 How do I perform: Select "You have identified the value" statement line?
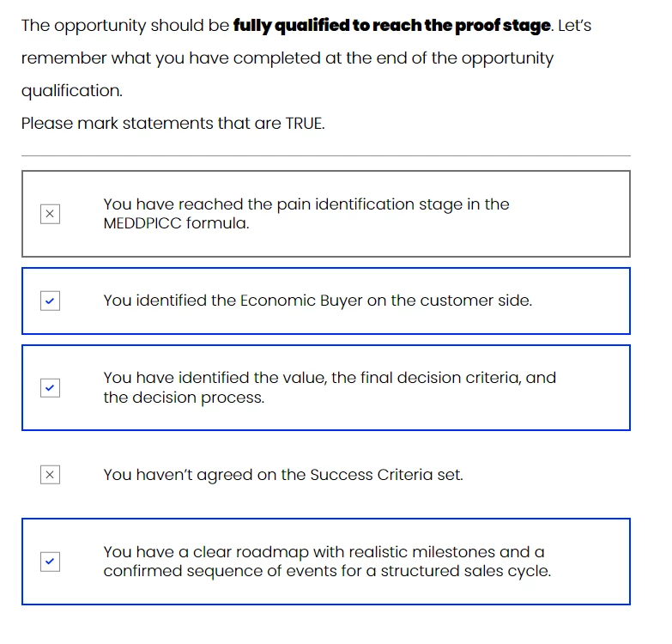330,378
